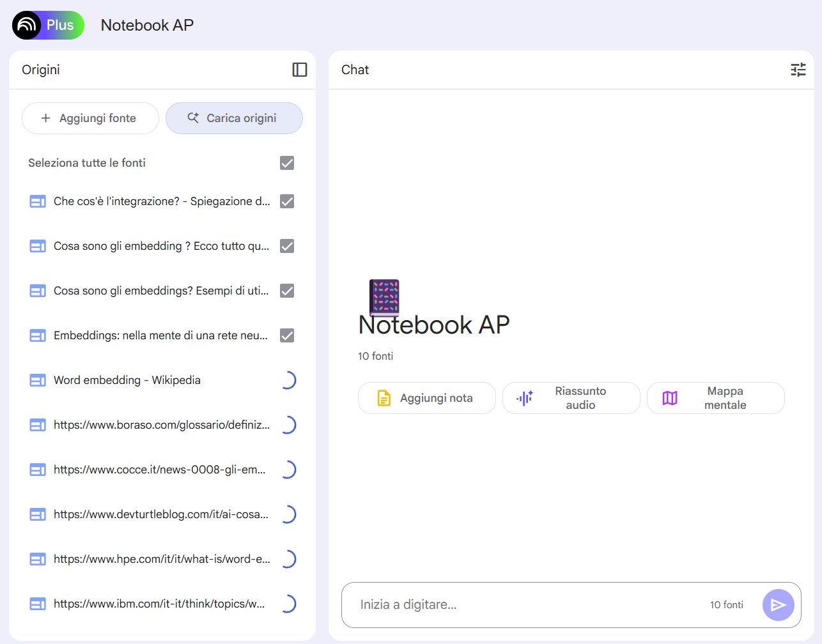Open source https://www.ibm.com/it-it/think/topics/w
The image size is (822, 644).
(x=159, y=604)
